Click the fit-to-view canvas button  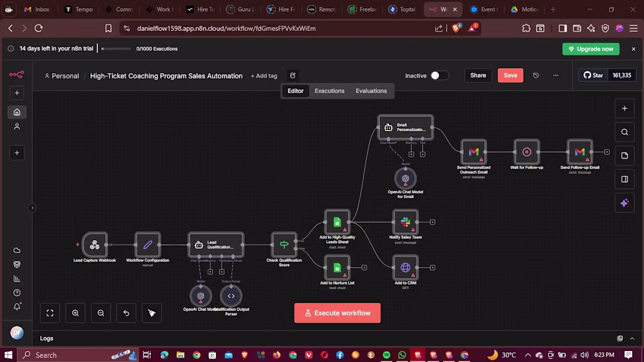pos(50,313)
